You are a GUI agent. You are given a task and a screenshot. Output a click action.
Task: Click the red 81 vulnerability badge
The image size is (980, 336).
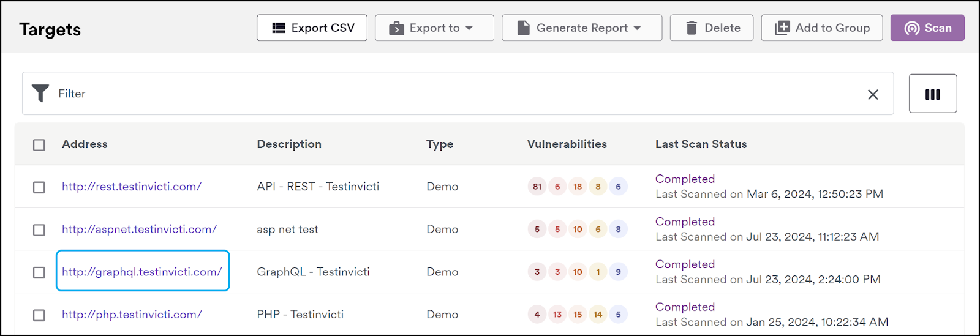click(x=537, y=187)
